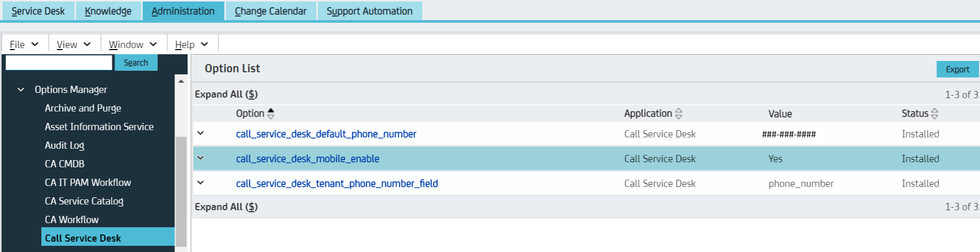This screenshot has width=980, height=252.
Task: Click the Status column sort arrows
Action: point(934,114)
